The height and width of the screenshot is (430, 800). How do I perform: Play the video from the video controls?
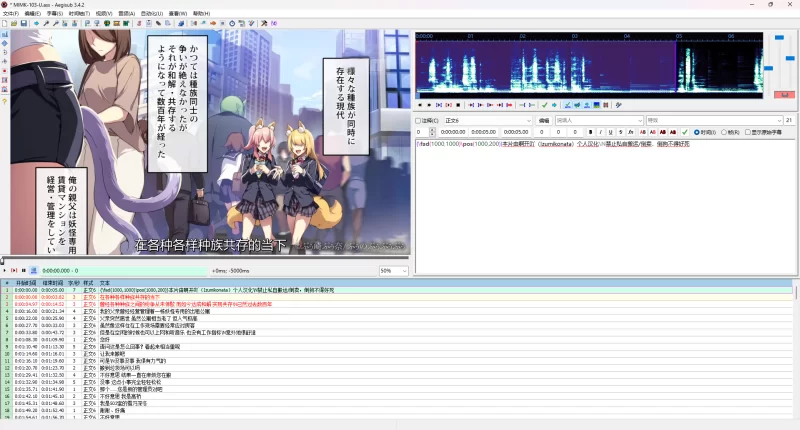click(x=4, y=270)
